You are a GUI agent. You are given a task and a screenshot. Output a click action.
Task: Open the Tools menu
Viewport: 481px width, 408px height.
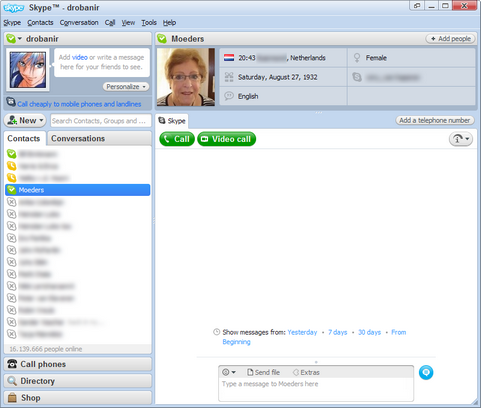pos(149,23)
